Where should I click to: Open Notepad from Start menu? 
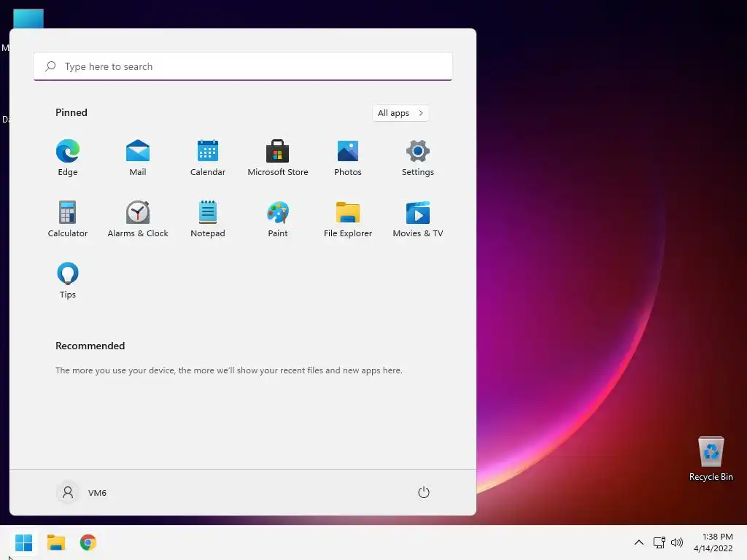click(208, 219)
